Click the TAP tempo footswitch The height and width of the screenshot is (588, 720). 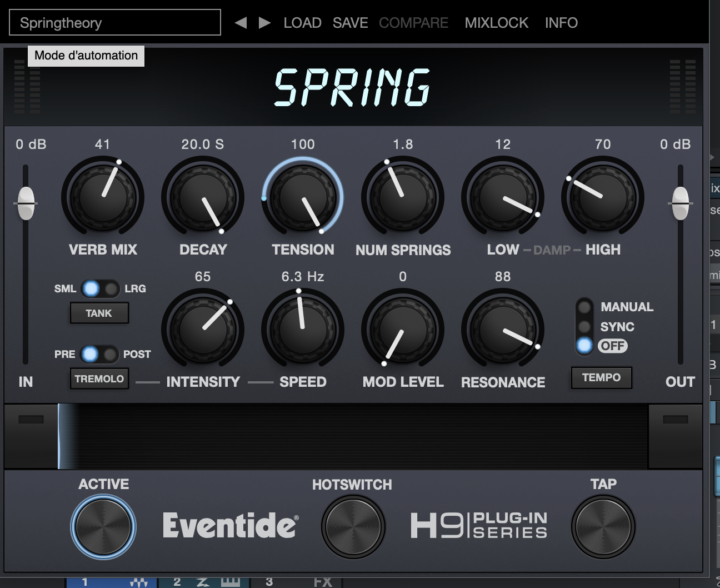[x=603, y=526]
